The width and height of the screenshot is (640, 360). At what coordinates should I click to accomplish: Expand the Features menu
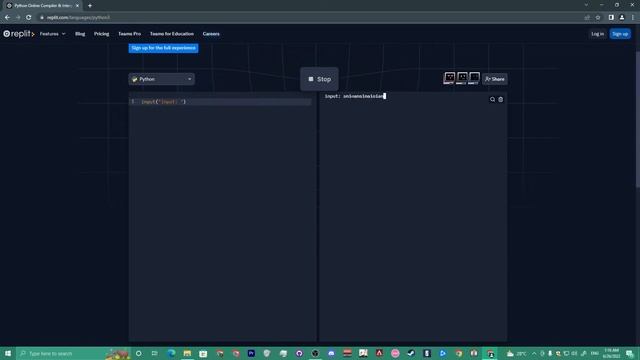coord(52,34)
